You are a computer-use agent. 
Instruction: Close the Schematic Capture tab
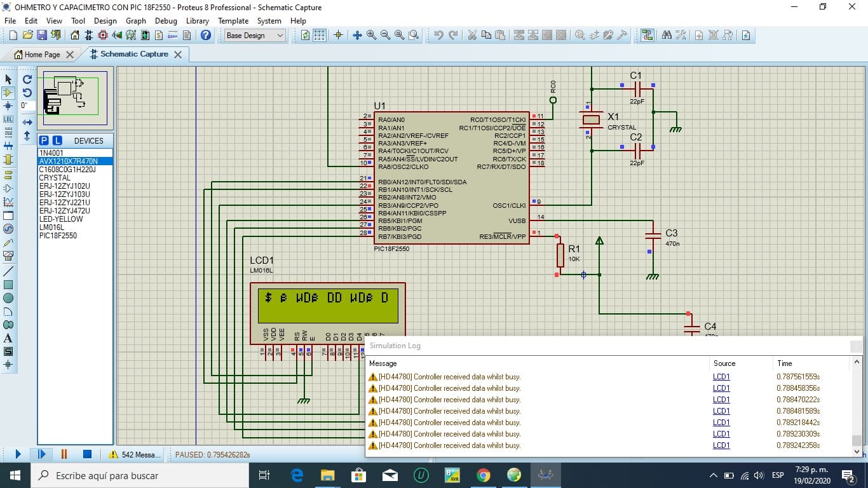[x=178, y=55]
